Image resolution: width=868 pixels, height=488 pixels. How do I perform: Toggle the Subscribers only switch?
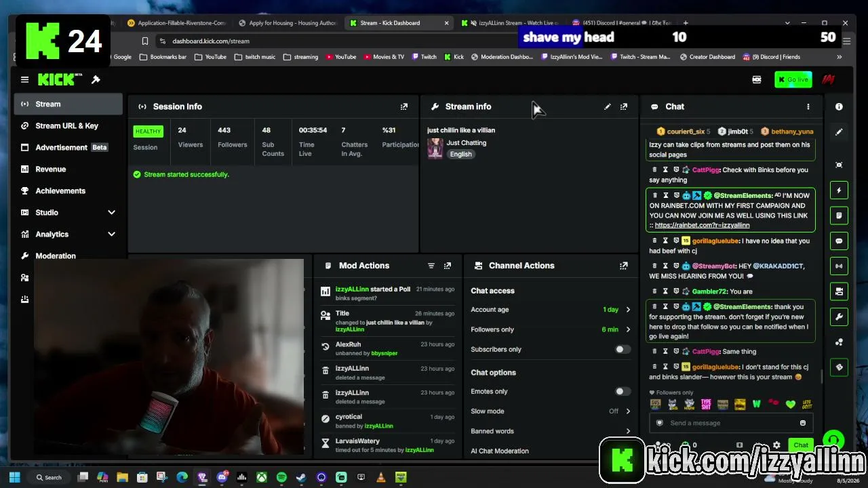coord(622,349)
